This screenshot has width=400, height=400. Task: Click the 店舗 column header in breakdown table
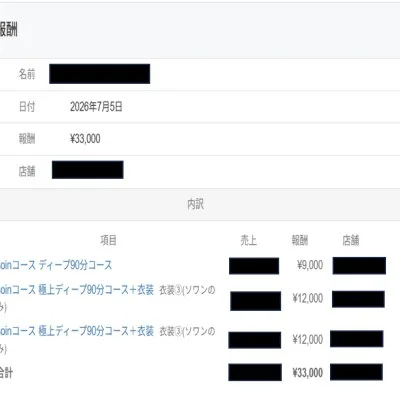pos(351,240)
